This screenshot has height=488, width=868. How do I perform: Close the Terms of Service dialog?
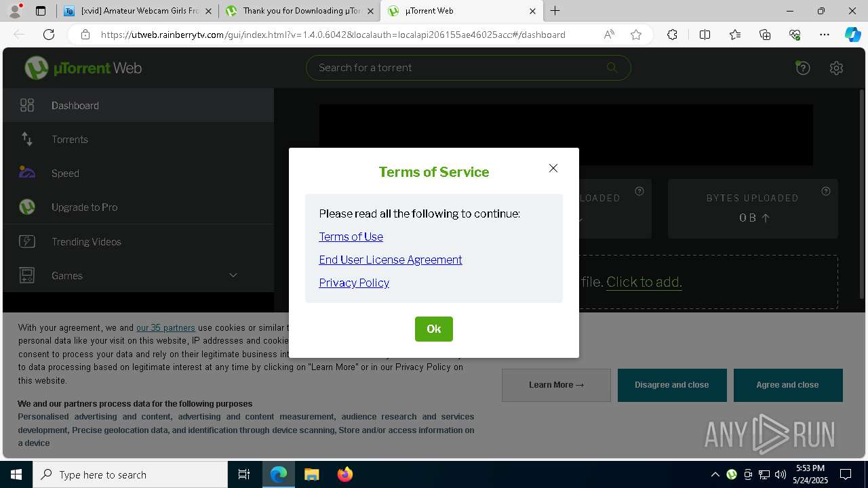point(553,168)
